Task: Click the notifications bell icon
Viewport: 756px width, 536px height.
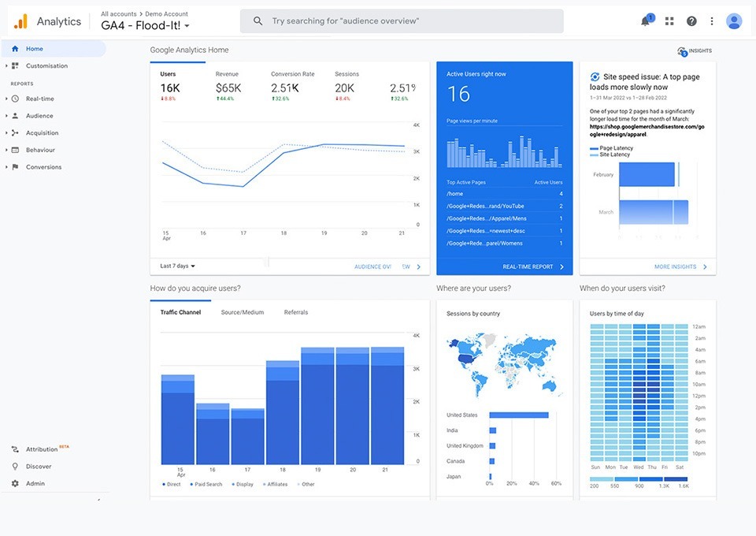Action: (646, 21)
